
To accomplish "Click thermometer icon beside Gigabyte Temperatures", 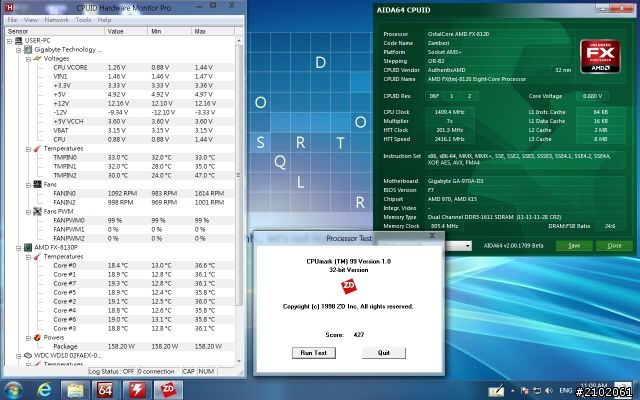I will [38, 149].
